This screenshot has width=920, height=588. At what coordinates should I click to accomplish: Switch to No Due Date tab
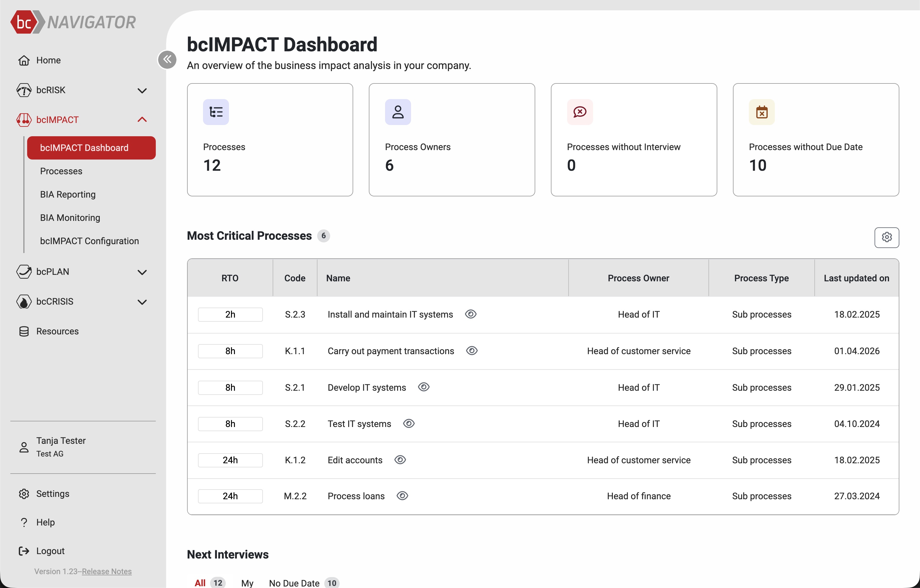tap(294, 583)
